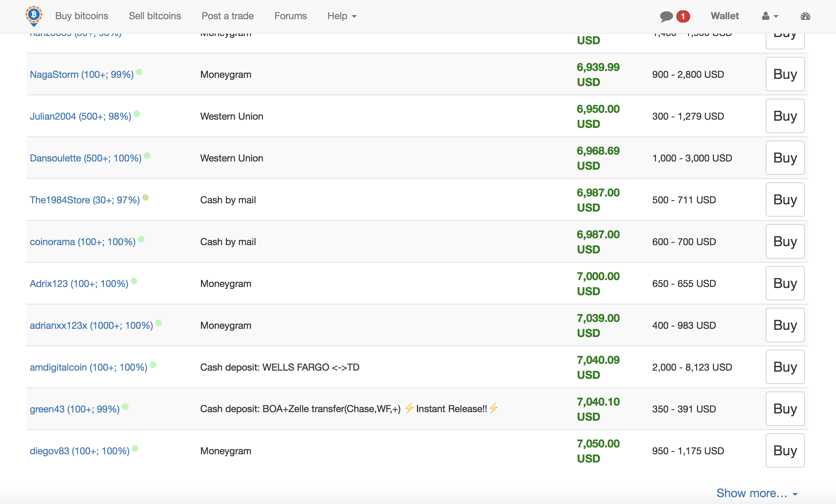Open the Wallet page
The width and height of the screenshot is (836, 504).
click(x=725, y=16)
